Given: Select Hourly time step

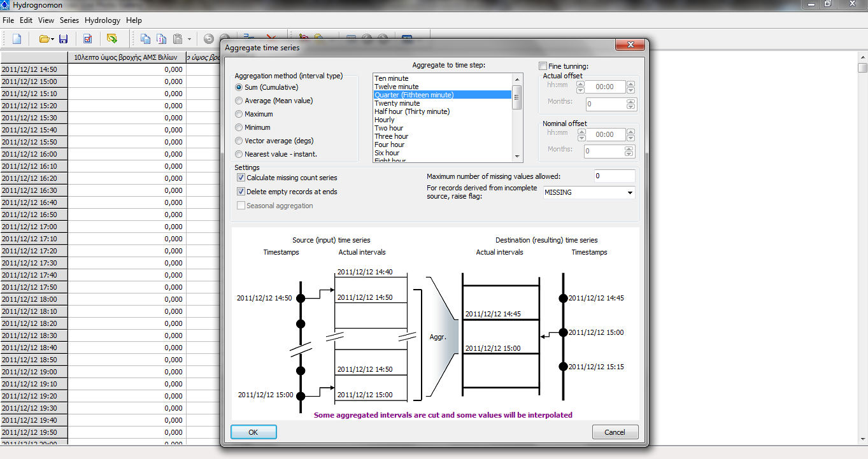Looking at the screenshot, I should (x=442, y=120).
